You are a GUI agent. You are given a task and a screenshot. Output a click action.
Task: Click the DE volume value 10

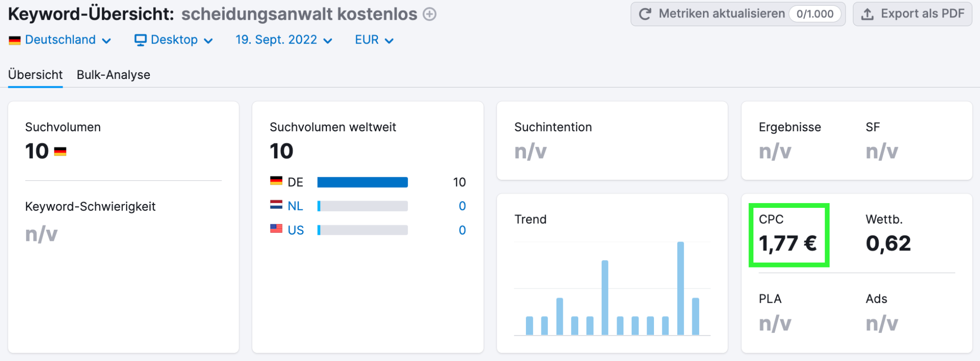click(x=459, y=182)
